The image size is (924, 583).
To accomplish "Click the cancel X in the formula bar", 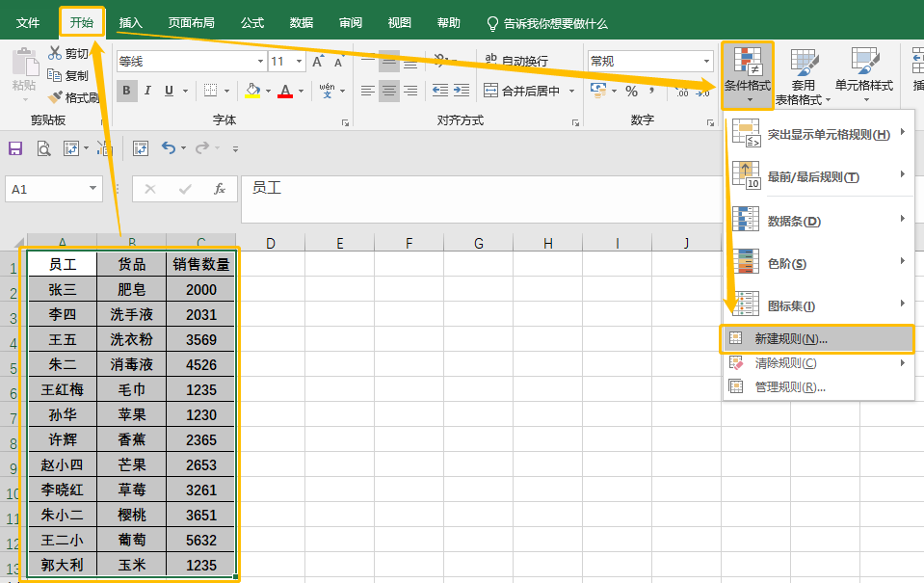I will click(150, 189).
